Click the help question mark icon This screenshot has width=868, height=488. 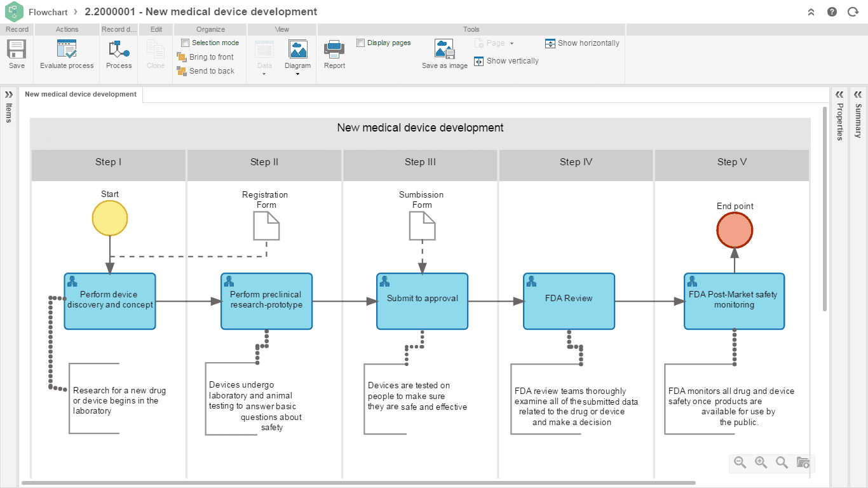[832, 12]
